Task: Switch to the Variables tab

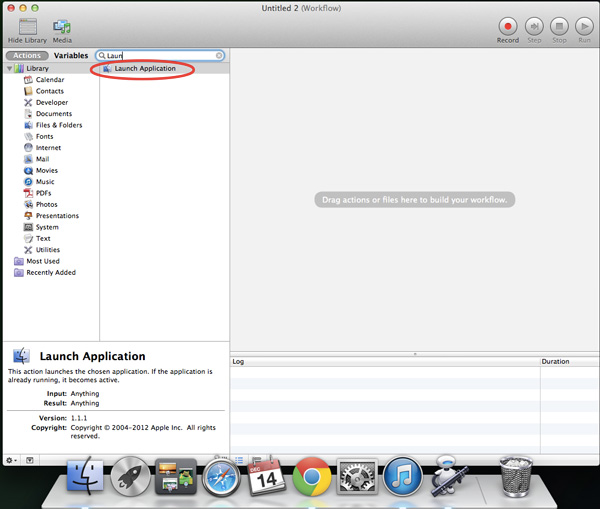Action: tap(71, 55)
